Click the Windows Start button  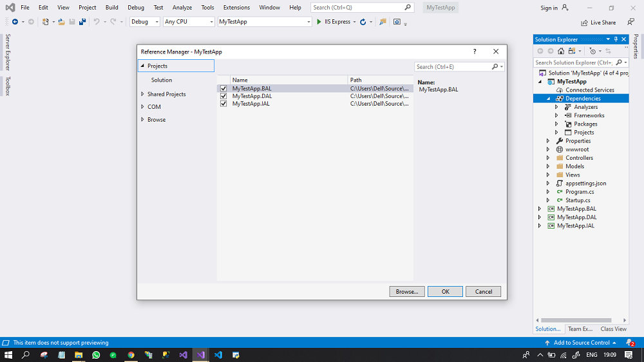8,355
